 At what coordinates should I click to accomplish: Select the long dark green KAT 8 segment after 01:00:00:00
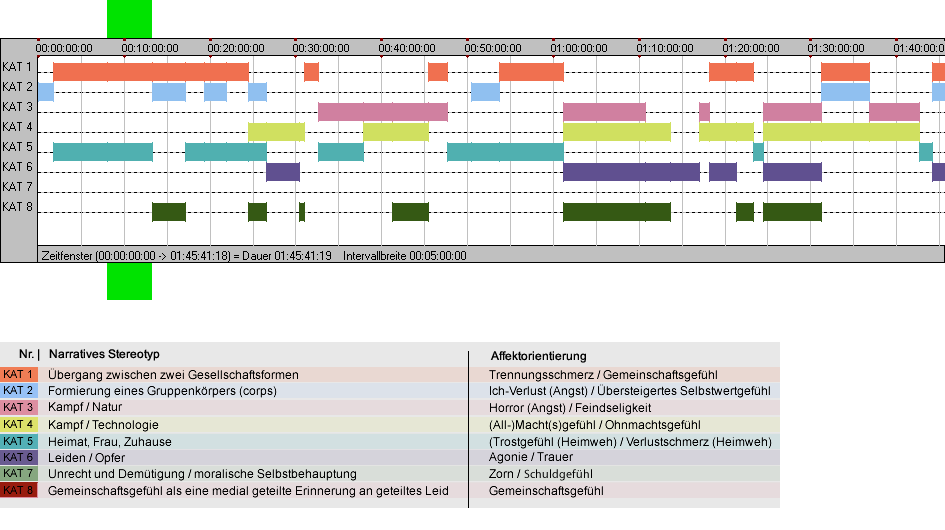pyautogui.click(x=617, y=212)
